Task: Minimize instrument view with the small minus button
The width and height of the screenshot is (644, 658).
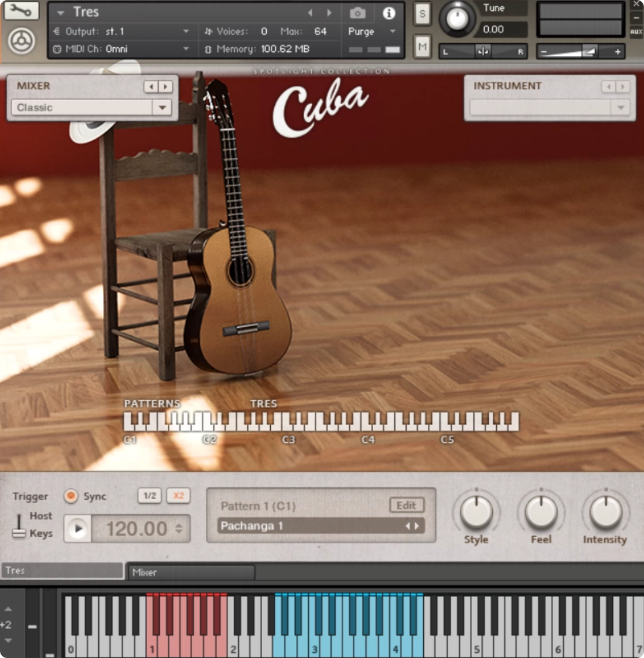Action: click(637, 18)
